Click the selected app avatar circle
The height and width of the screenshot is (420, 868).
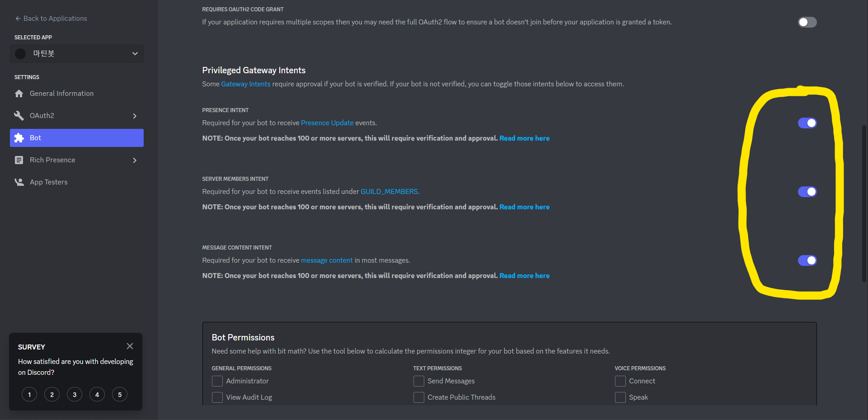point(20,54)
